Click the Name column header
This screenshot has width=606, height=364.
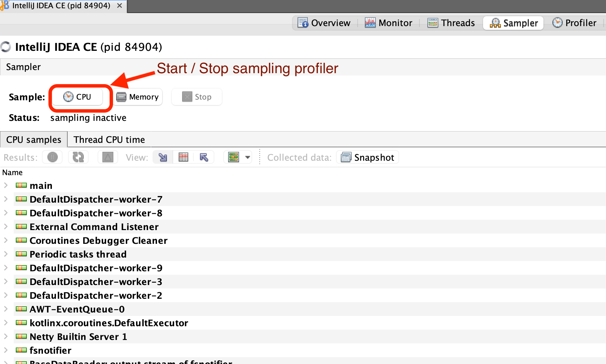click(12, 172)
